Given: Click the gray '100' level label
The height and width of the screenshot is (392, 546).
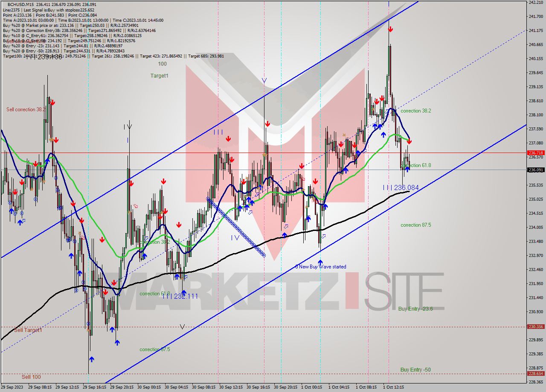Looking at the screenshot, I should tap(162, 64).
